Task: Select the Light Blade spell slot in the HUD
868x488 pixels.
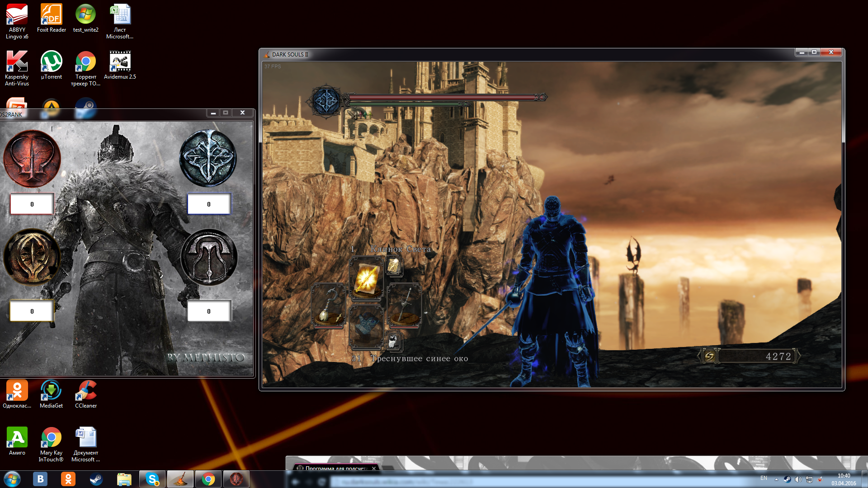Action: (367, 279)
